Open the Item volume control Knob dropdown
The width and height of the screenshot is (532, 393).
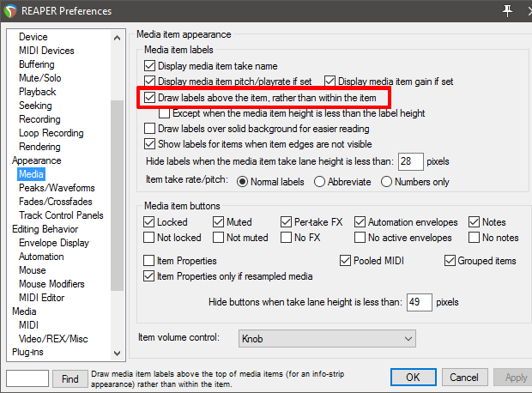(x=327, y=339)
